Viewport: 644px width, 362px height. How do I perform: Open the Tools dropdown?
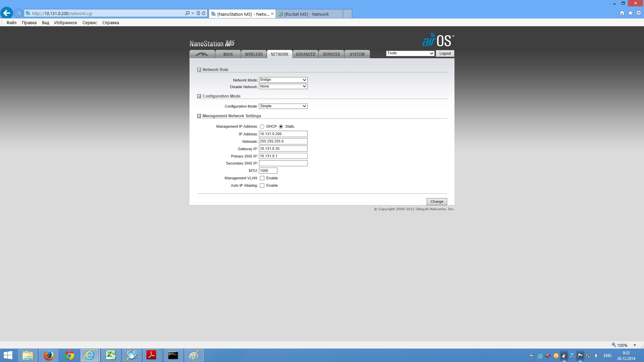point(410,53)
